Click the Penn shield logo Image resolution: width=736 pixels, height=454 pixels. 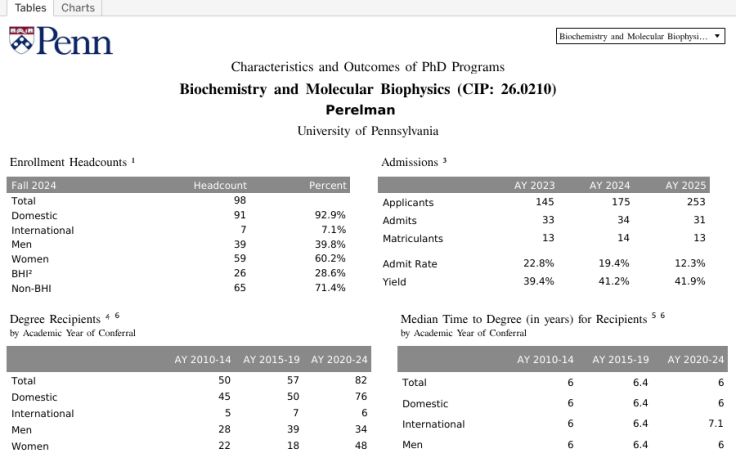click(x=21, y=41)
